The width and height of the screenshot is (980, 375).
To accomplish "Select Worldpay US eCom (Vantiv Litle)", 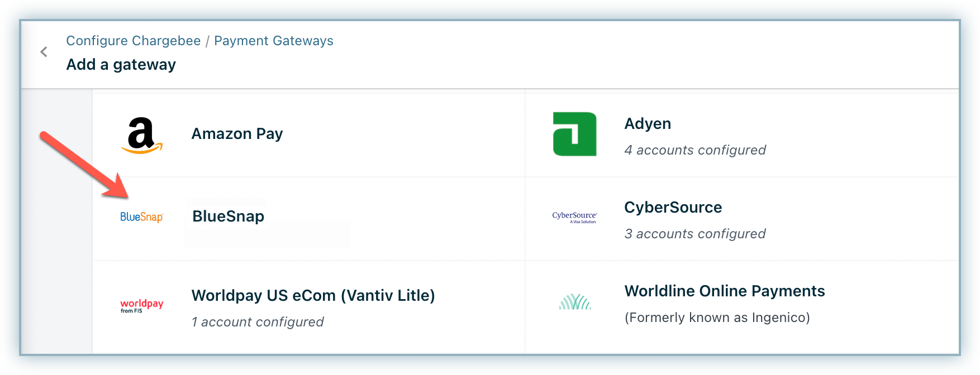I will pyautogui.click(x=313, y=296).
